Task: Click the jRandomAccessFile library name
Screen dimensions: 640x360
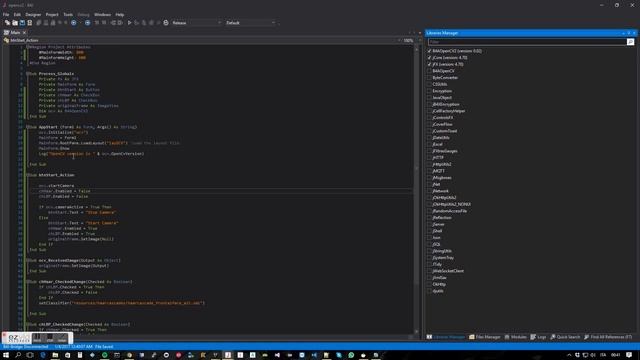Action: [x=449, y=211]
